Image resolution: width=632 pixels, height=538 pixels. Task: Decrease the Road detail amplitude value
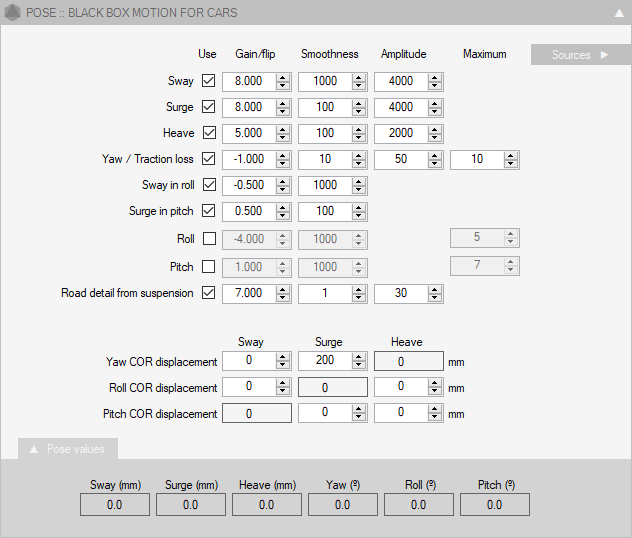434,297
